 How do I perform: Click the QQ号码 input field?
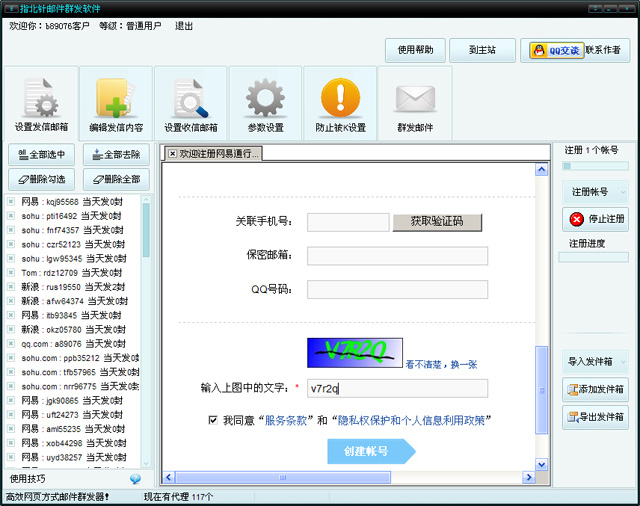(397, 289)
